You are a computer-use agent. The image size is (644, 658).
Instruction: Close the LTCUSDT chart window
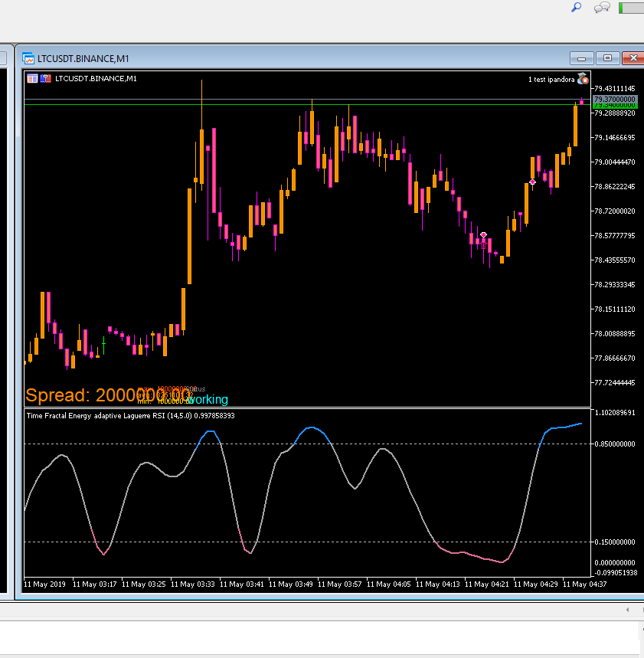tap(633, 58)
